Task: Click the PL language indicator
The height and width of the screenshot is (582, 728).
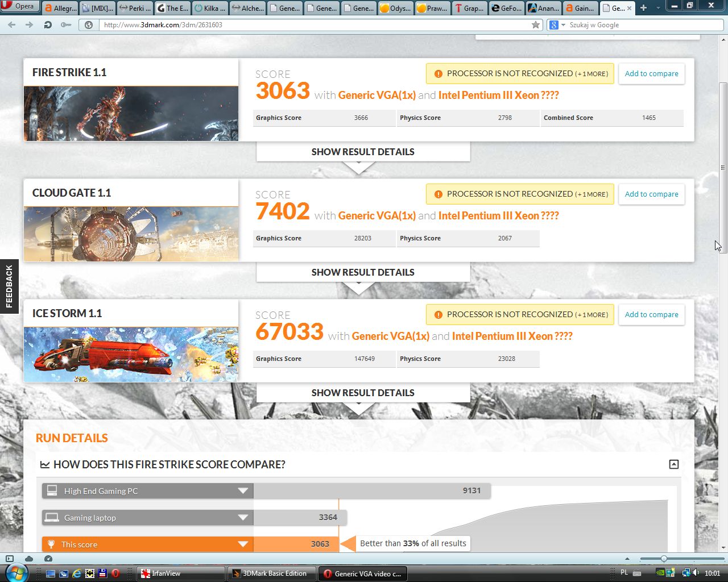Action: click(x=624, y=573)
